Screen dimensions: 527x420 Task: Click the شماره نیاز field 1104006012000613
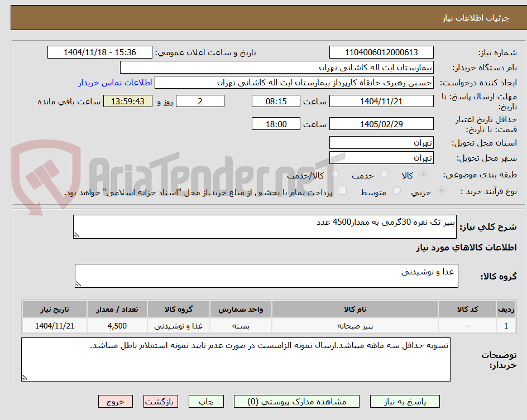[381, 52]
